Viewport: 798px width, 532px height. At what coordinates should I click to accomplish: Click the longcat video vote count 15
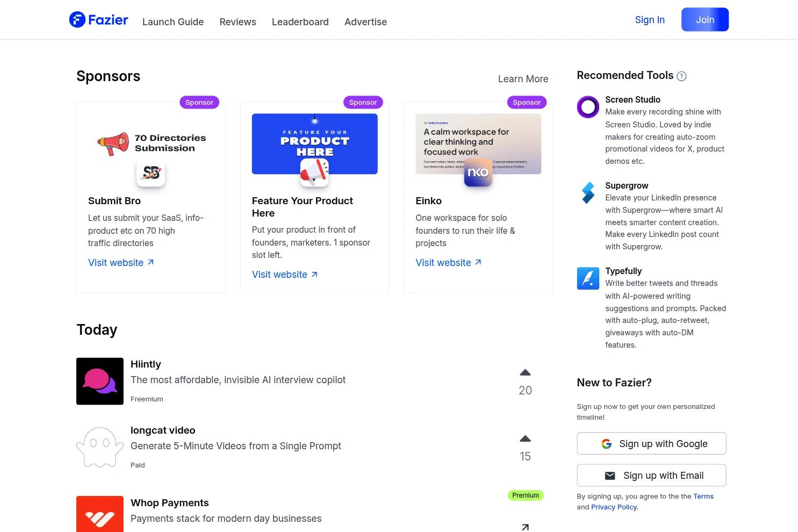click(x=526, y=457)
